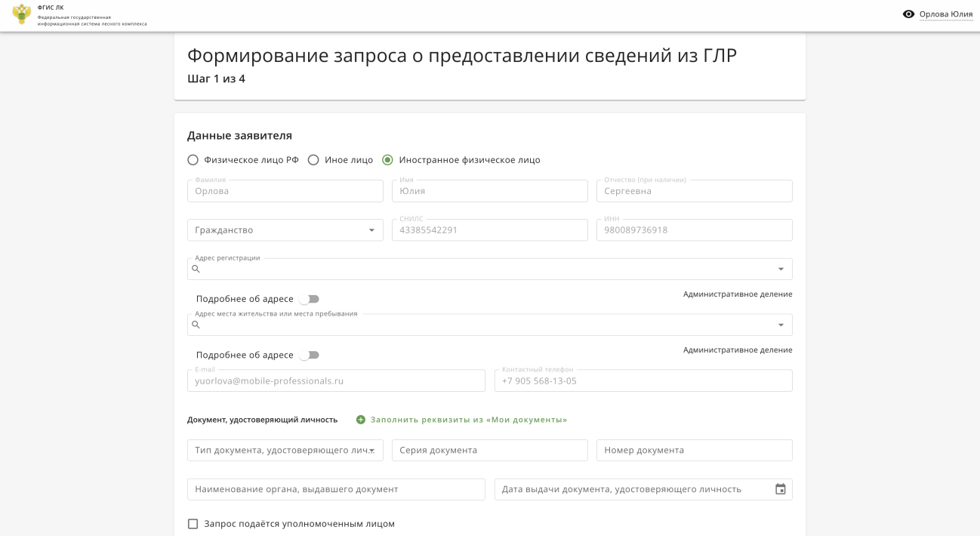Expand residence address dropdown arrow
This screenshot has width=980, height=536.
(780, 325)
